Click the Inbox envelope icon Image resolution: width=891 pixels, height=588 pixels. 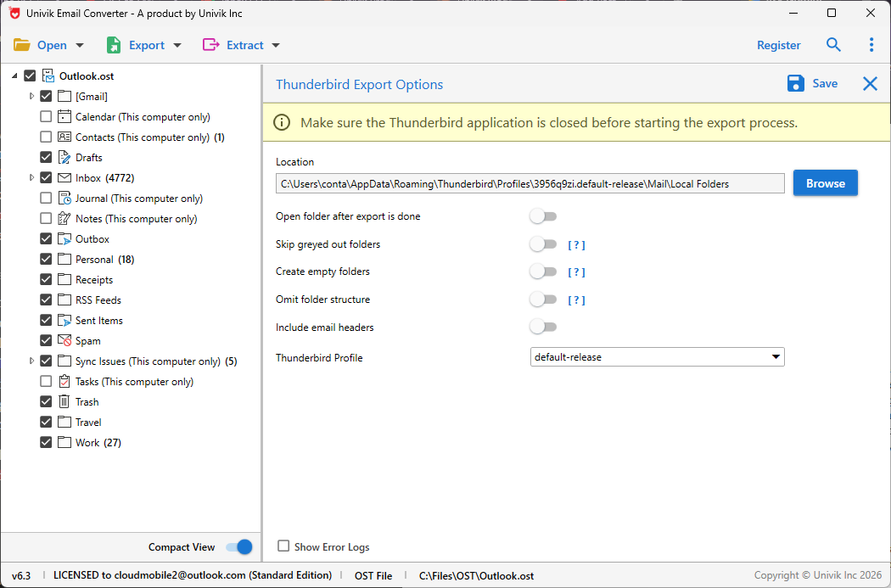pos(64,178)
